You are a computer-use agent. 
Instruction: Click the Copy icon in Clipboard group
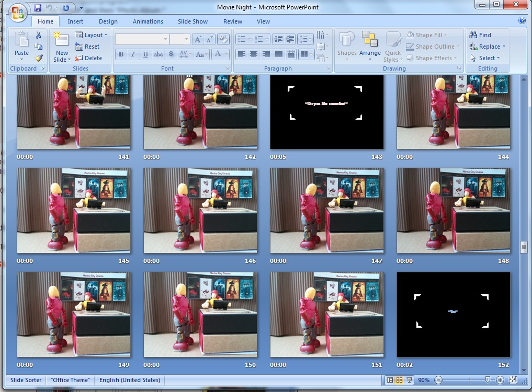click(x=39, y=47)
